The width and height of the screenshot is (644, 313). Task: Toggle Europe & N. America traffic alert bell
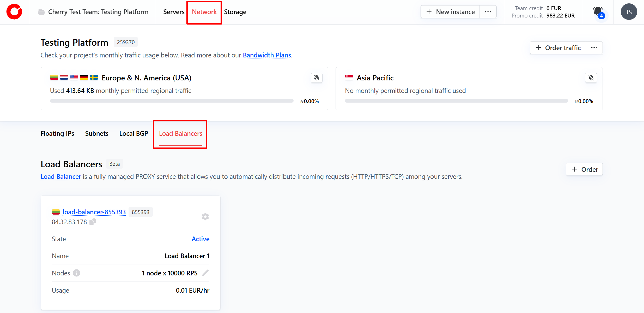[x=317, y=78]
